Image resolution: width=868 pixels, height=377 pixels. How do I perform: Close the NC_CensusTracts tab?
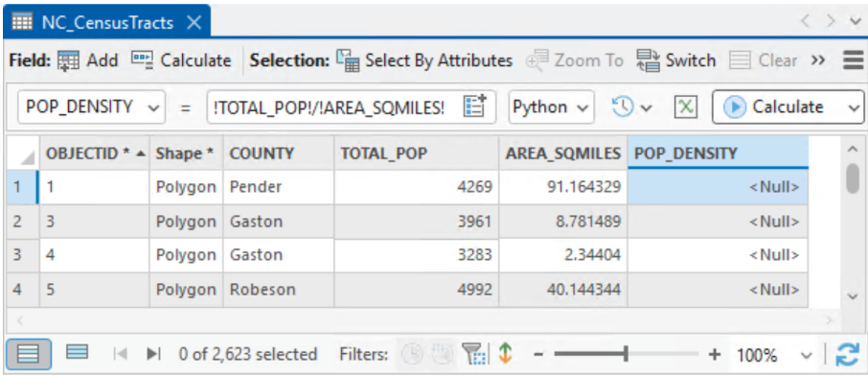(194, 23)
